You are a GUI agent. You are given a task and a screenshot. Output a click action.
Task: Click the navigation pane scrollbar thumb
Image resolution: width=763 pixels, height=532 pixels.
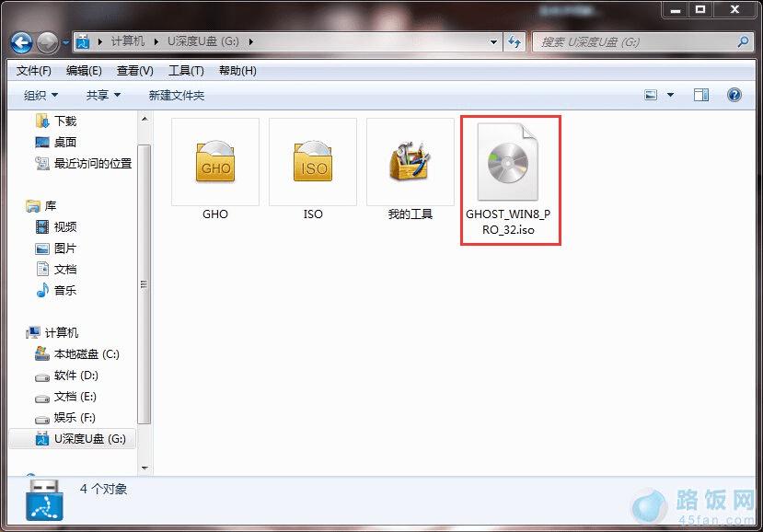(x=144, y=284)
